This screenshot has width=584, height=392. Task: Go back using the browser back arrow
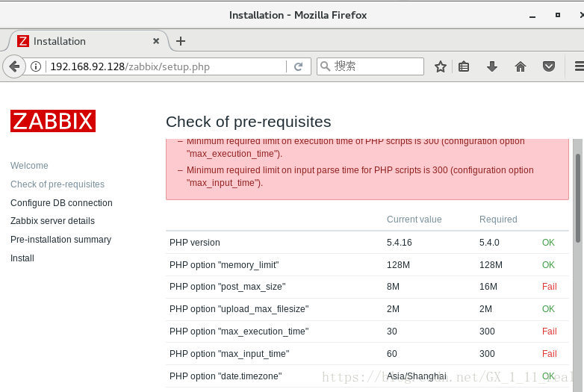point(14,66)
